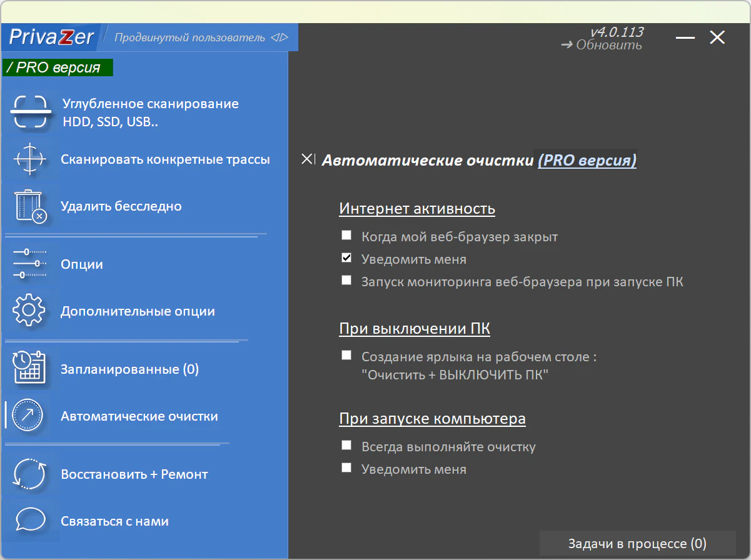Click the crosshair scan specific traces icon
The image size is (751, 560).
29,159
